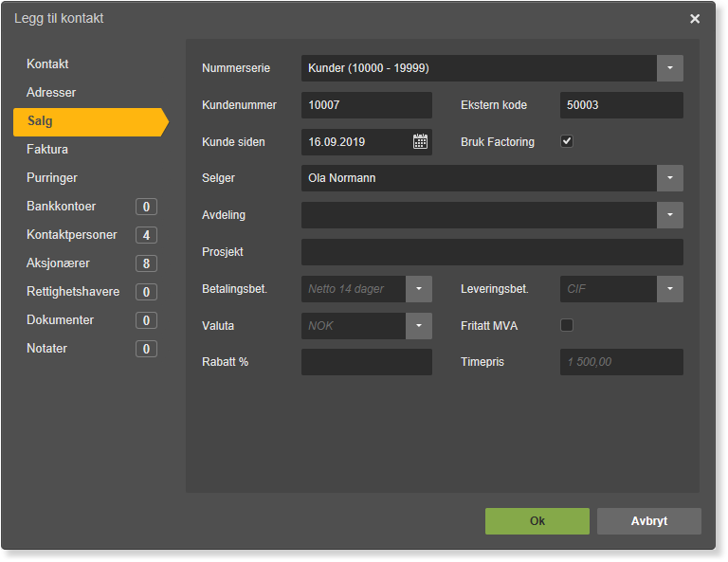The image size is (728, 562).
Task: Click the Kundenummer input field
Action: pos(367,105)
